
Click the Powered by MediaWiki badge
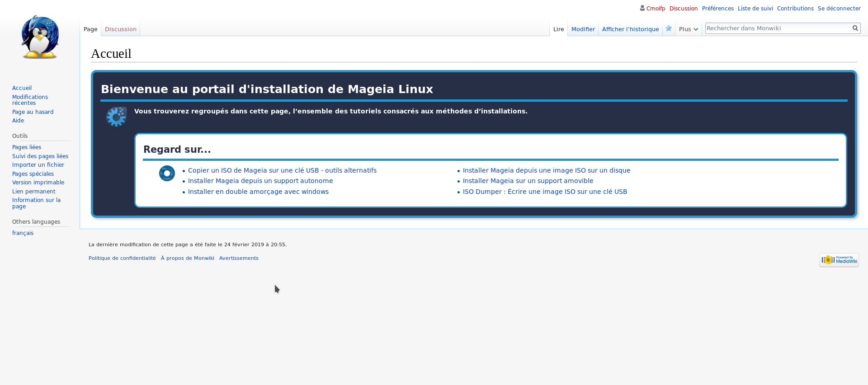(839, 260)
